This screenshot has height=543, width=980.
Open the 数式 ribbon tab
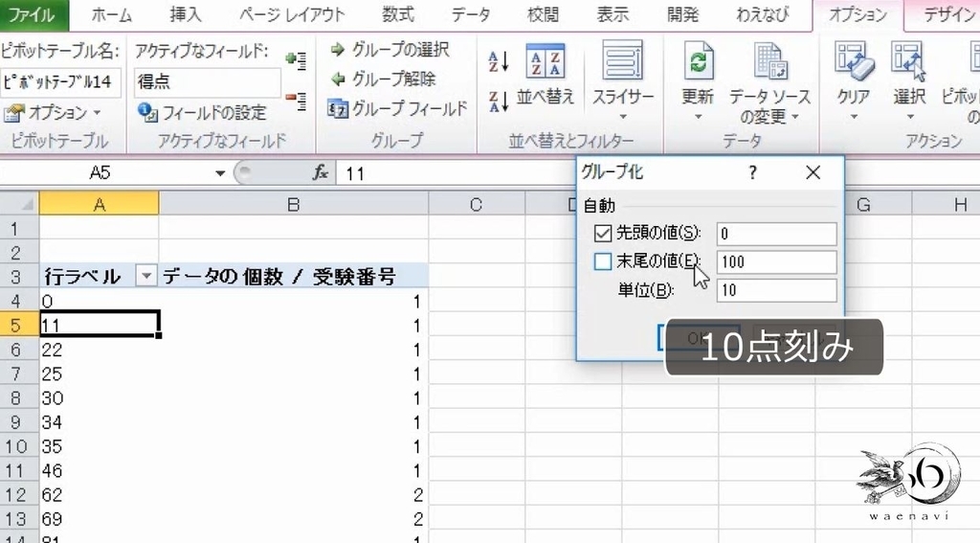pyautogui.click(x=398, y=15)
